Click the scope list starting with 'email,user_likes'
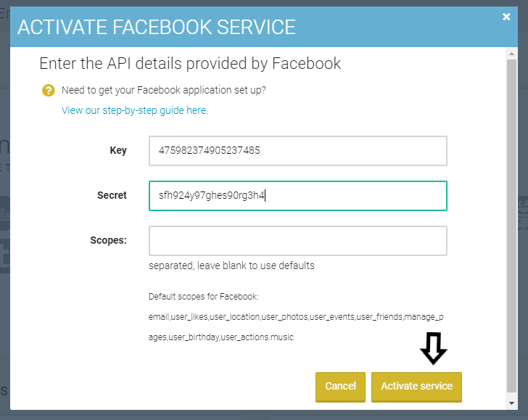This screenshot has height=420, width=528. (x=296, y=327)
